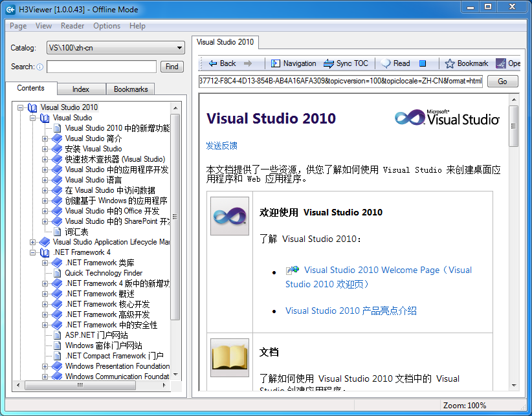Open the Reader menu
The width and height of the screenshot is (532, 416).
tap(72, 26)
